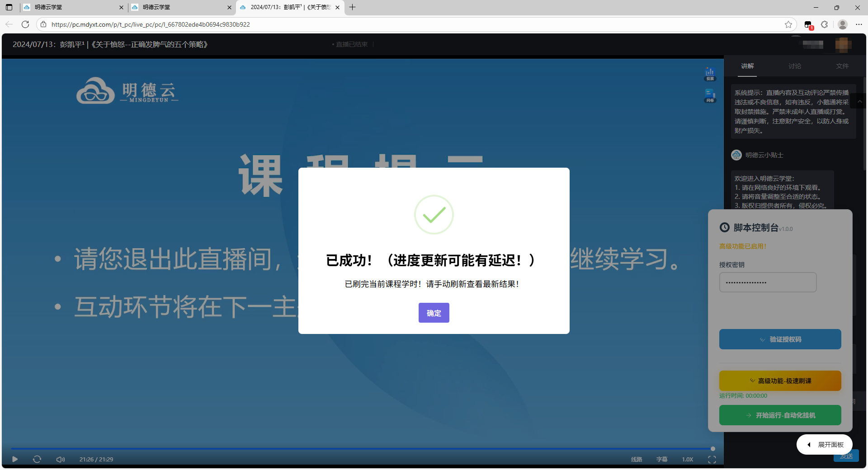Click the video progress bar handle
This screenshot has width=868, height=470.
point(712,449)
